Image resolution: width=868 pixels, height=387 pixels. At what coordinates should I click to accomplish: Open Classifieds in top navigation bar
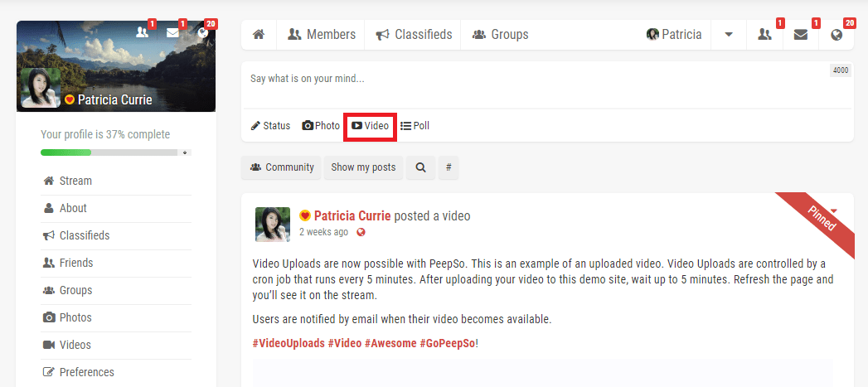(x=414, y=34)
